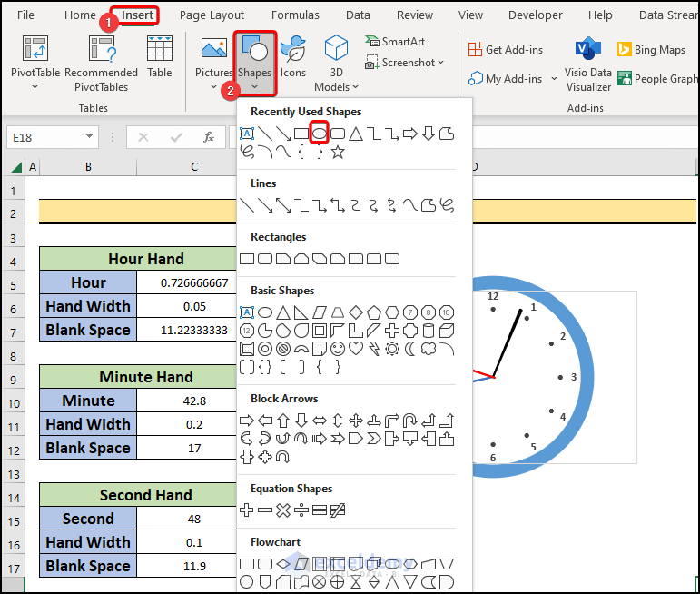Viewport: 700px width, 594px height.
Task: Pick the first rectangle in Rectangles
Action: click(x=246, y=259)
